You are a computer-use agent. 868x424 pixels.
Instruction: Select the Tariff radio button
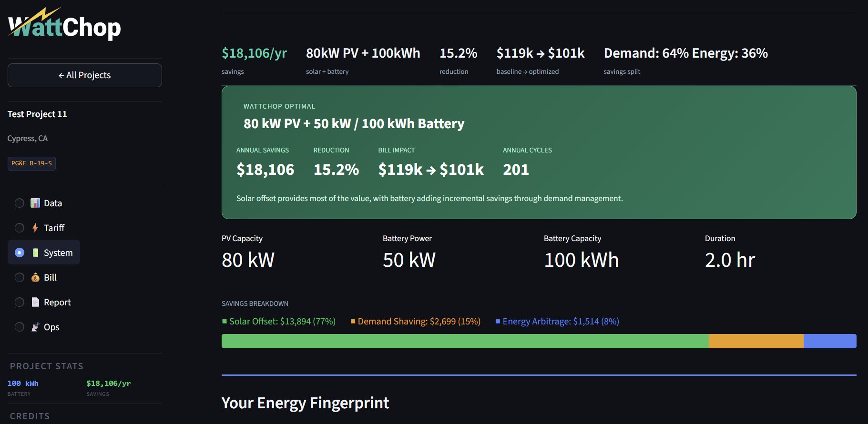click(20, 228)
